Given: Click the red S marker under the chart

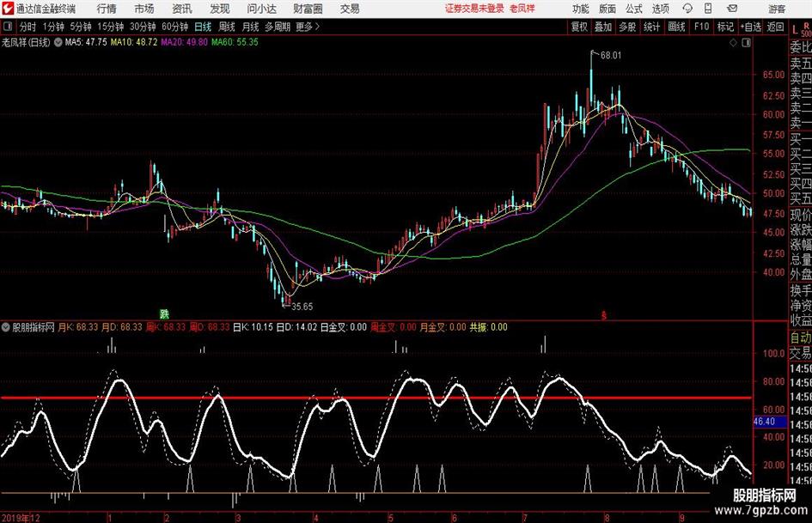Looking at the screenshot, I should point(603,315).
